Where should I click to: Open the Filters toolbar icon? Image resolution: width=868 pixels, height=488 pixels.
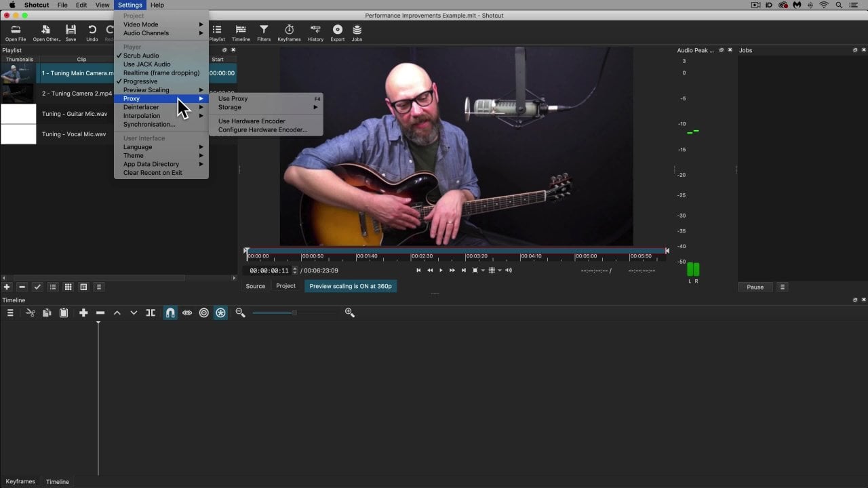point(264,32)
